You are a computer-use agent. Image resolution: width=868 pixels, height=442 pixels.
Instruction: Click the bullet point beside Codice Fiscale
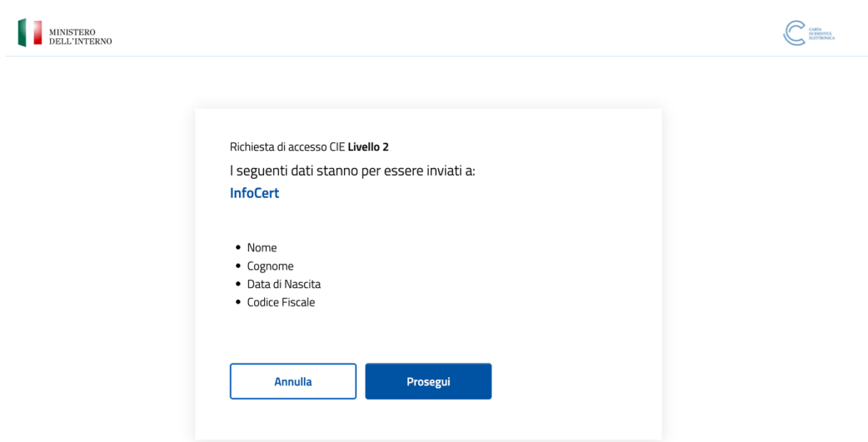(x=239, y=302)
